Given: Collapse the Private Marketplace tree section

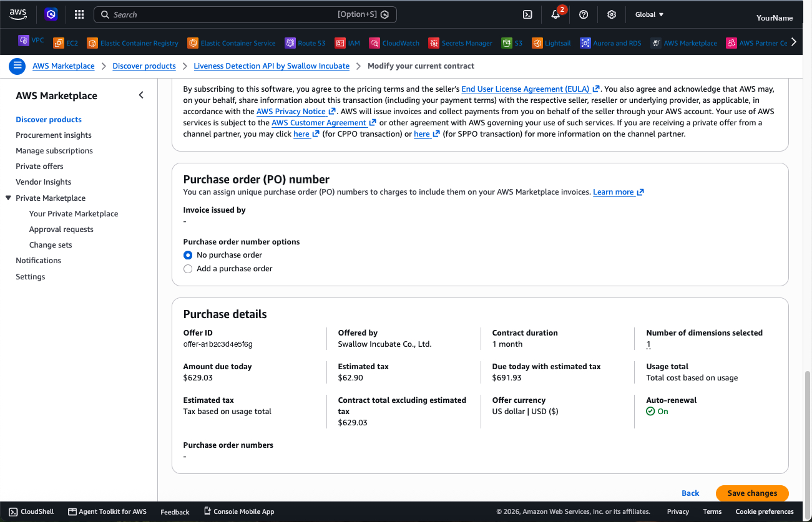Looking at the screenshot, I should tap(8, 198).
